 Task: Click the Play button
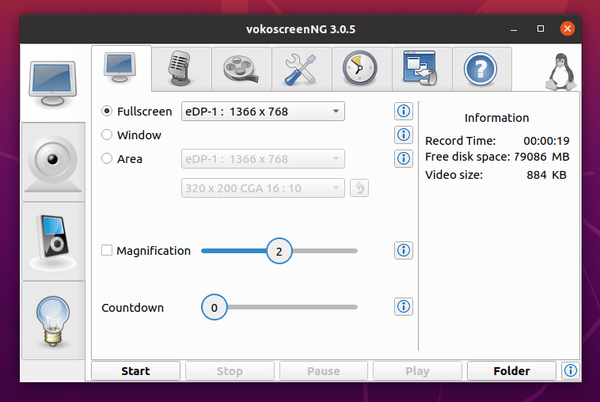417,371
